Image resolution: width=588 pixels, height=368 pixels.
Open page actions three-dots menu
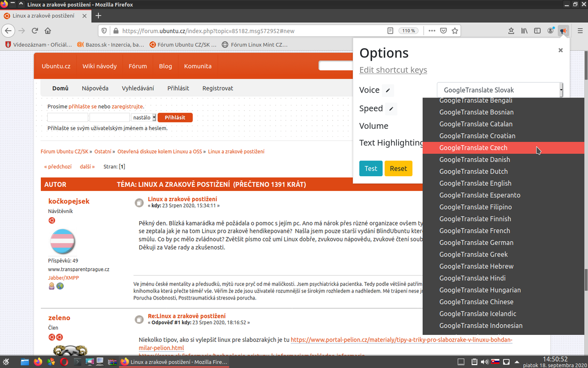click(432, 31)
